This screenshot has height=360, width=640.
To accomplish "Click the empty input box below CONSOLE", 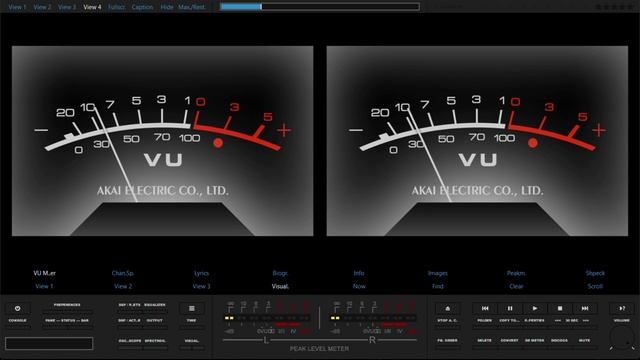I will click(49, 343).
